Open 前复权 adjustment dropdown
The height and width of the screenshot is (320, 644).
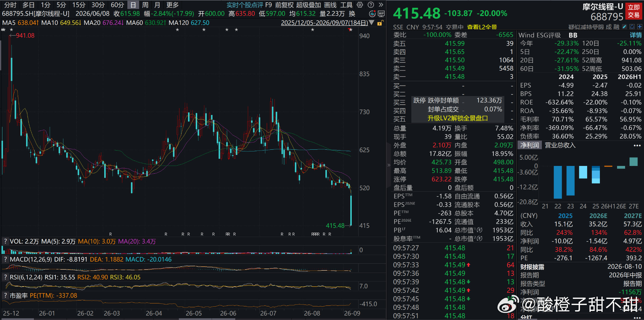[284, 5]
